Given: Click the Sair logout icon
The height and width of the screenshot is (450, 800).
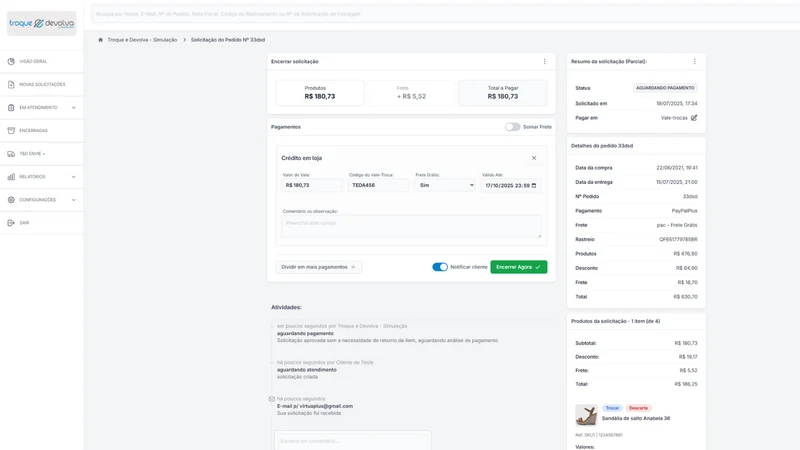Looking at the screenshot, I should tap(11, 223).
